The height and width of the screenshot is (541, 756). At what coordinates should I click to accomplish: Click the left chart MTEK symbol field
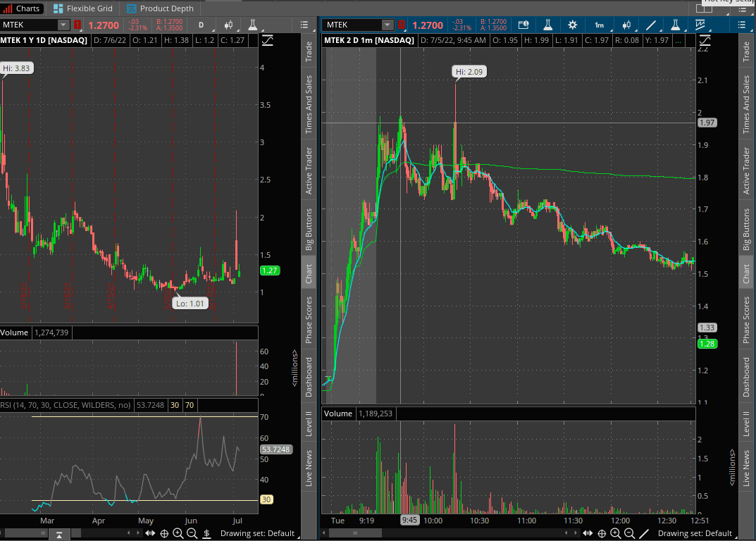(29, 25)
